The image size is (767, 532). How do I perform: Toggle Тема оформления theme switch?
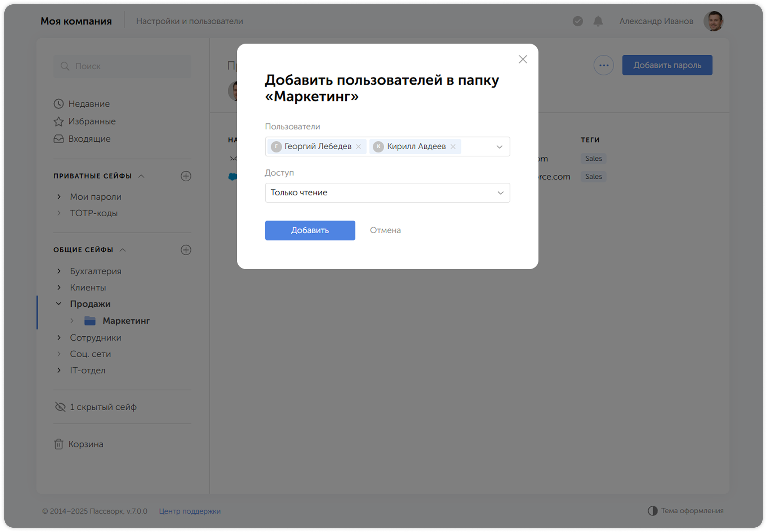click(685, 511)
